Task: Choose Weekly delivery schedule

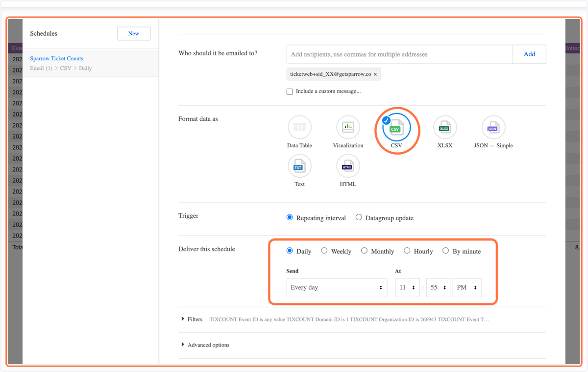Action: pyautogui.click(x=324, y=251)
